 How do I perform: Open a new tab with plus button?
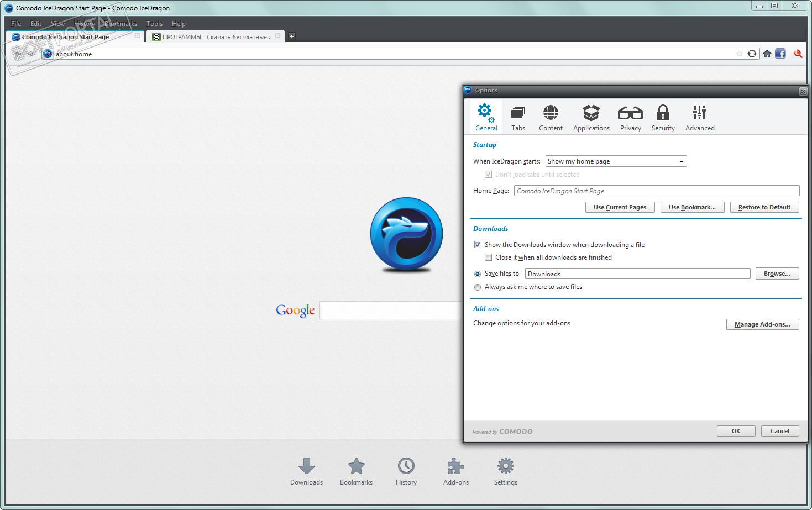click(292, 36)
